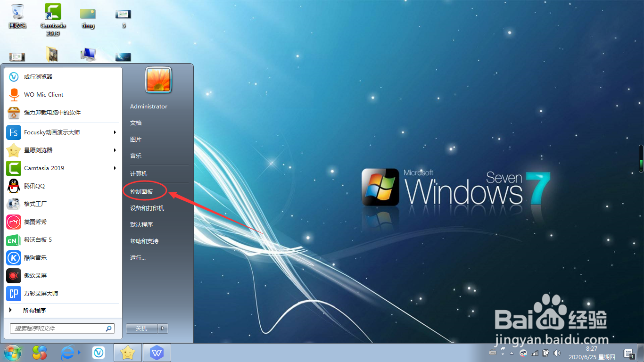Expand the Focusky动画演示大师 submenu arrow
644x362 pixels.
coord(115,132)
